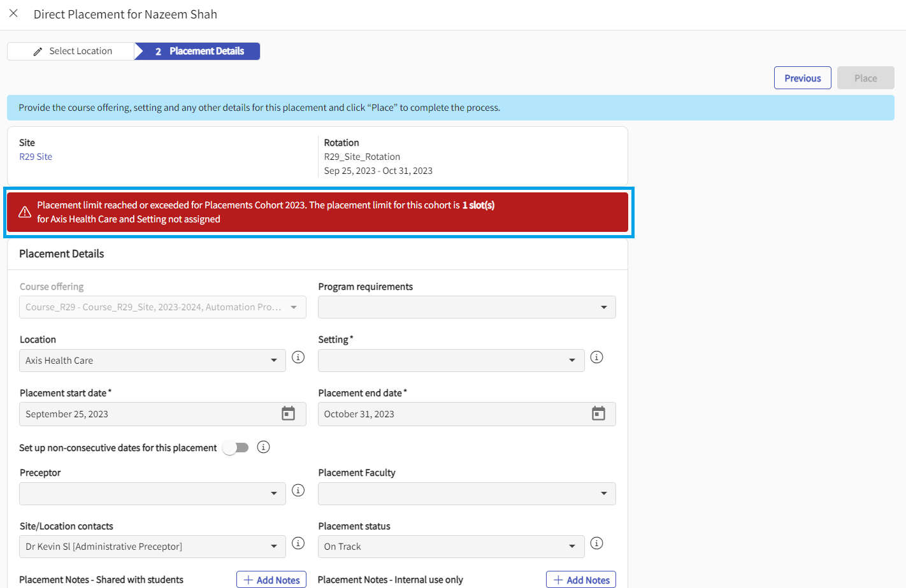Go to the Select Location step
Image resolution: width=906 pixels, height=588 pixels.
(x=72, y=51)
